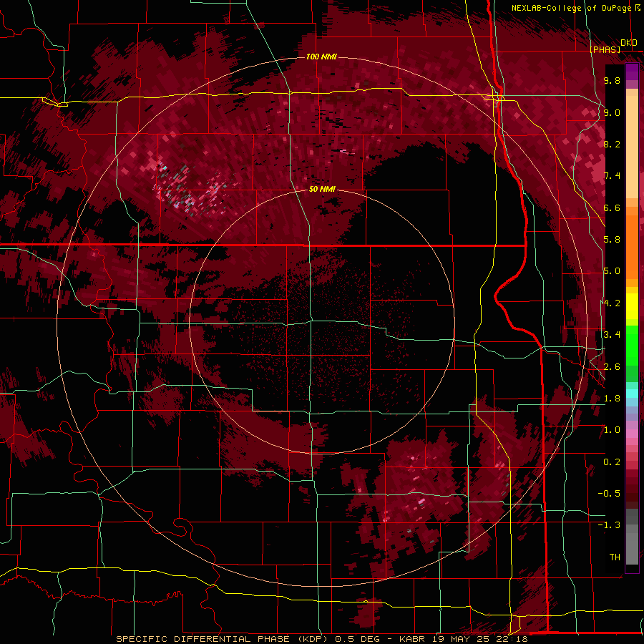Screen dimensions: 644x644
Task: Click the 1.8 scale value
Action: [x=612, y=399]
